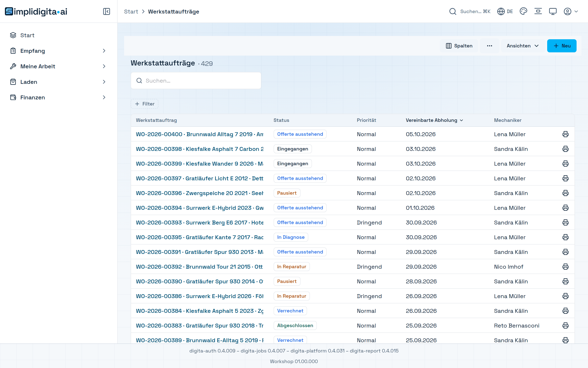
Task: Sort by Status column header
Action: pos(281,120)
